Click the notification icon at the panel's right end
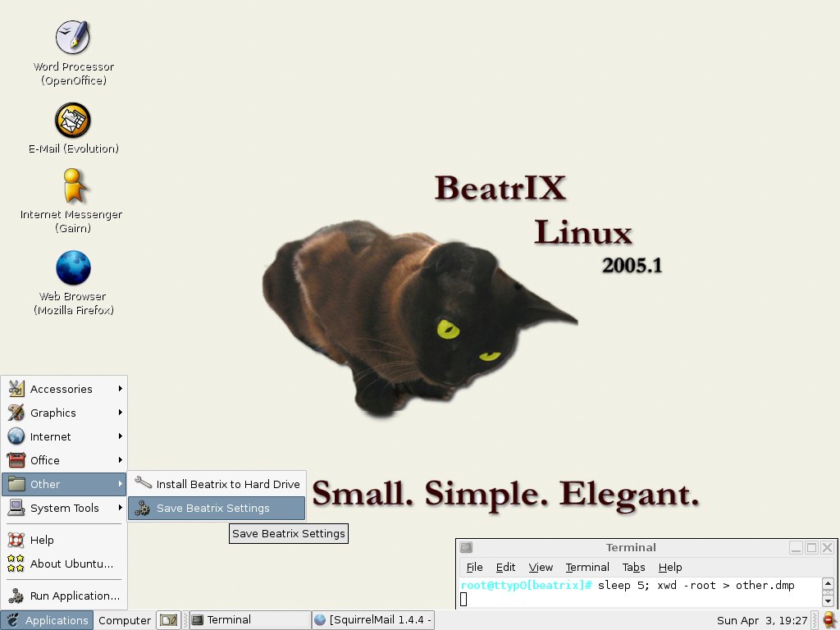 (x=830, y=620)
